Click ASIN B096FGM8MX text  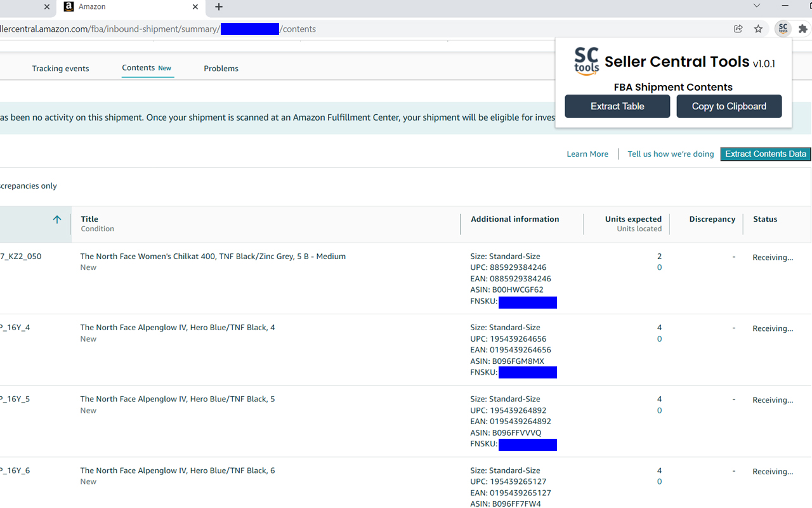[x=507, y=361]
